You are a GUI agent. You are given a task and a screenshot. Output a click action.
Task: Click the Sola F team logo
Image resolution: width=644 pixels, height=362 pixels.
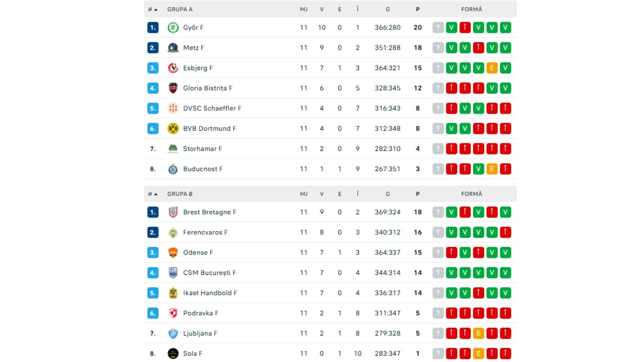(173, 354)
